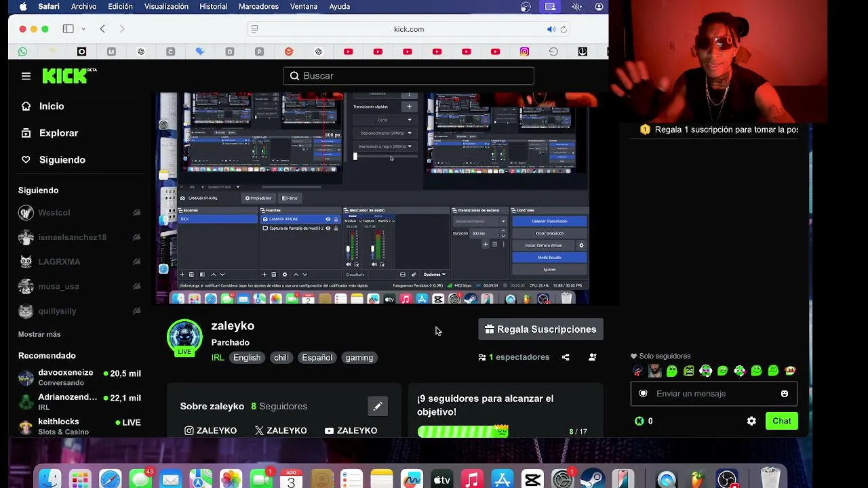Open the Instagram bookmark in Safari

[x=524, y=52]
